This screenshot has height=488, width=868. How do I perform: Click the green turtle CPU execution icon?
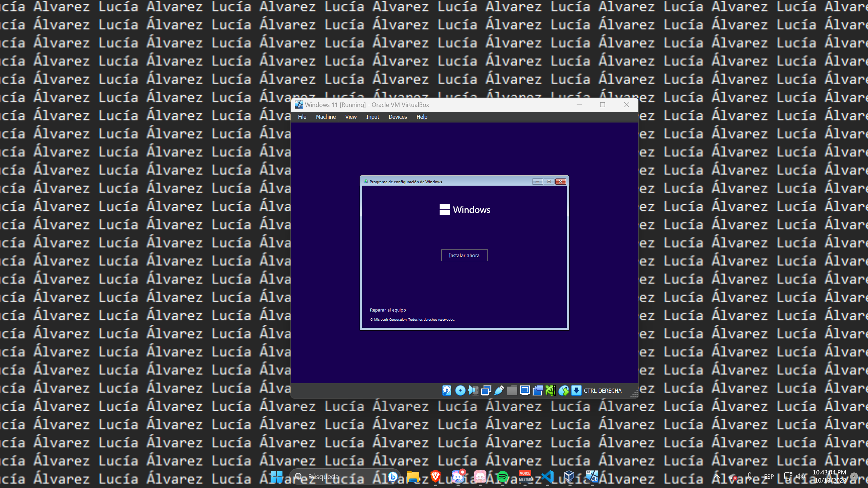tap(551, 391)
